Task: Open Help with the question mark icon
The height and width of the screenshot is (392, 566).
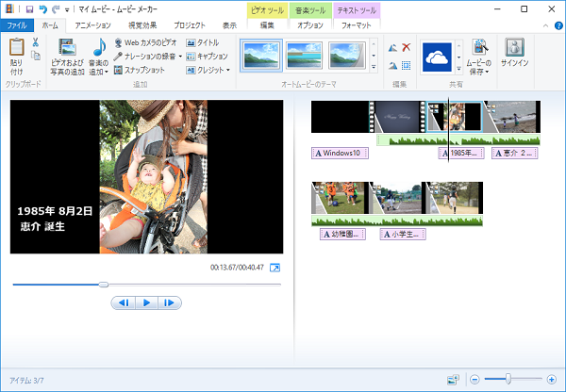Action: 558,25
